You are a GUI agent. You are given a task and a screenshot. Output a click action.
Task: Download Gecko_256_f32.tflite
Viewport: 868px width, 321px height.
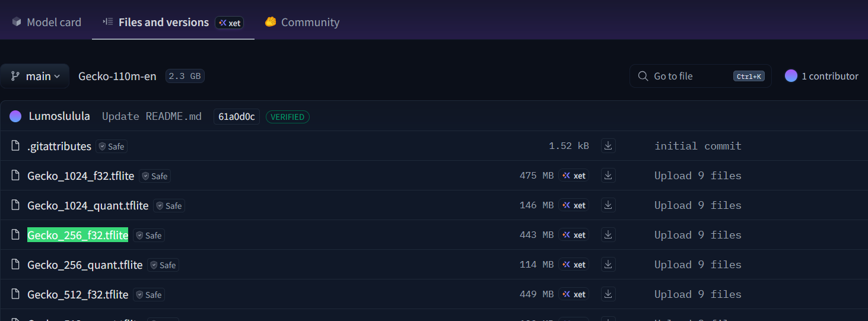608,235
